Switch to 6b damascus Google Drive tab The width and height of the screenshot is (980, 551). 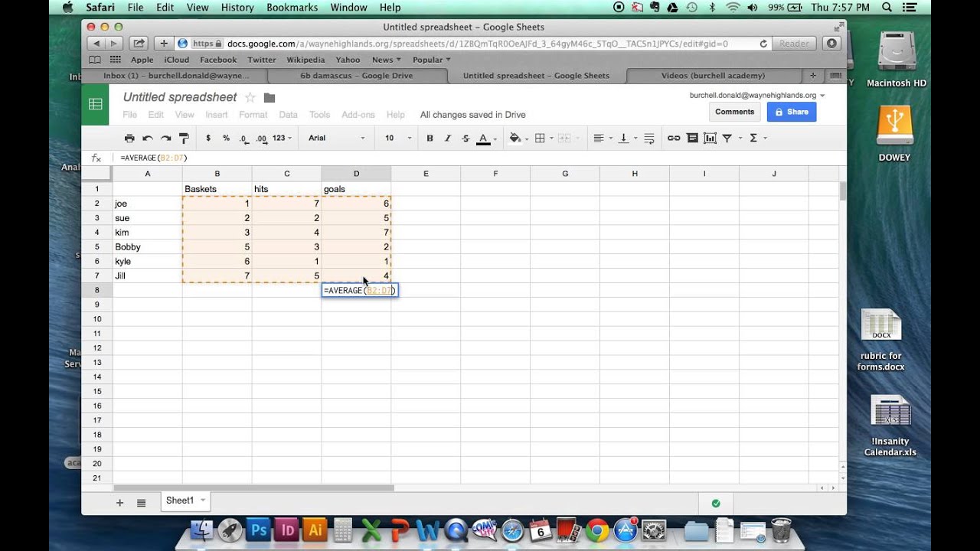356,76
